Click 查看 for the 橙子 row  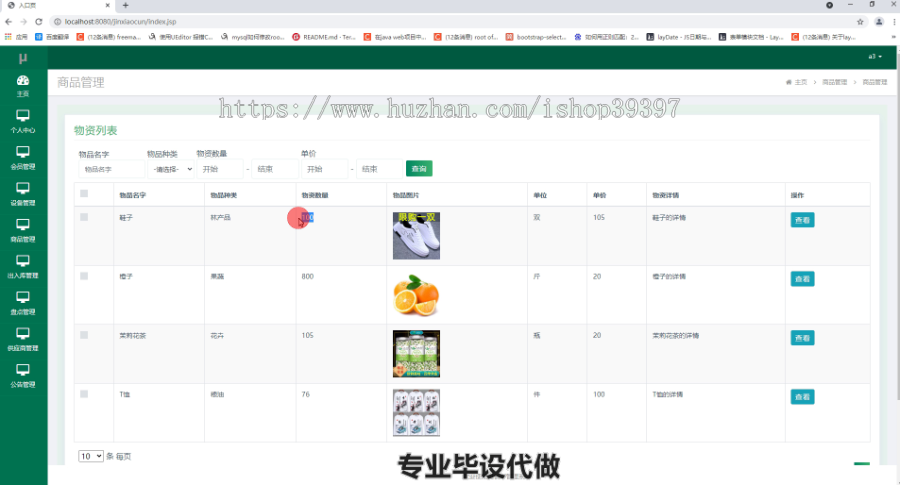point(802,279)
